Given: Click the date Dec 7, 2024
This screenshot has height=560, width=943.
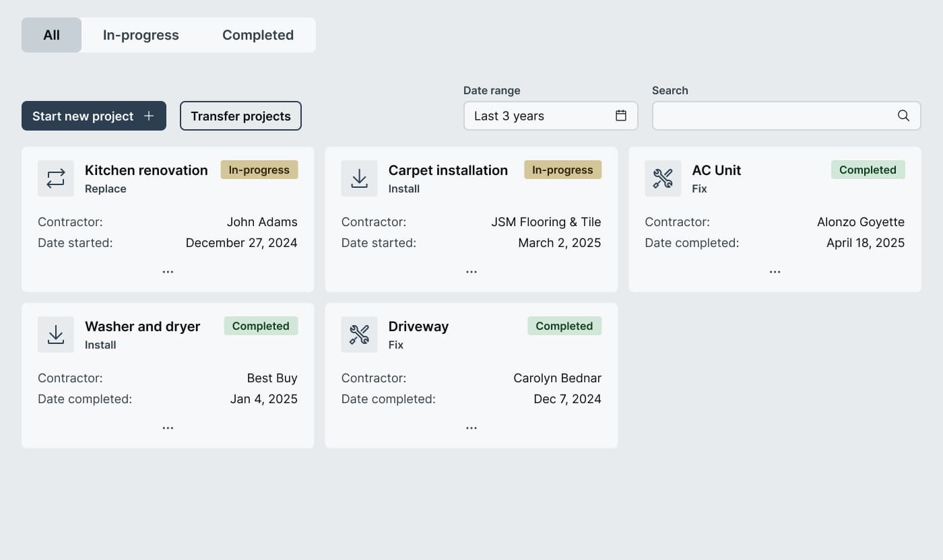Looking at the screenshot, I should 568,399.
